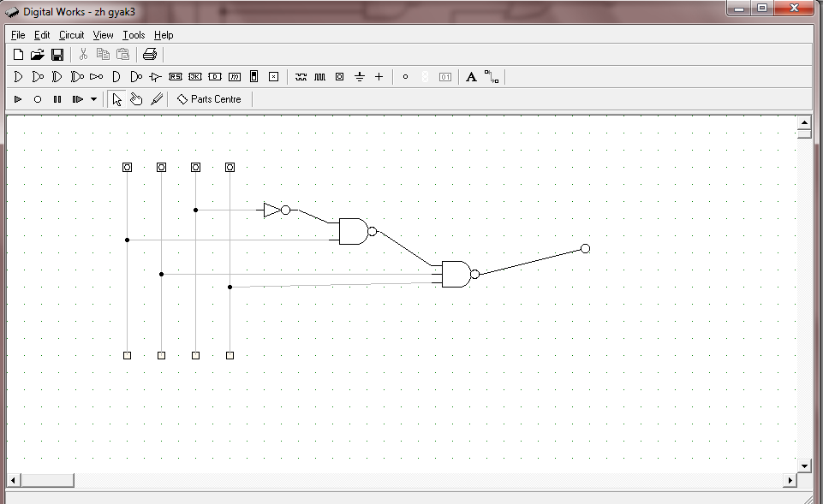Paste from clipboard icon

click(x=122, y=54)
